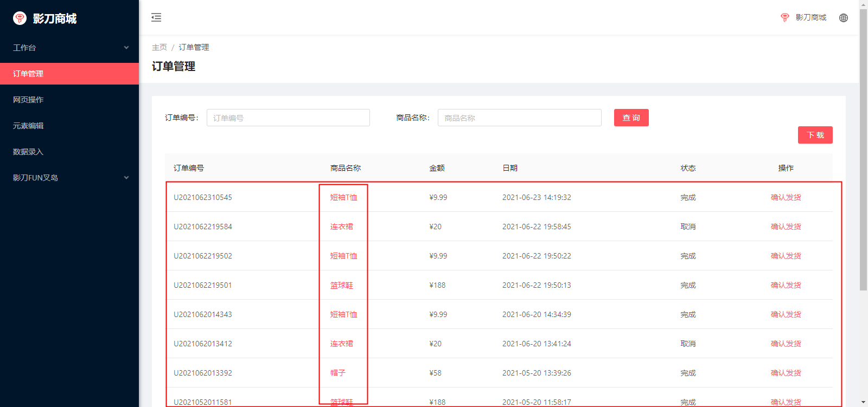This screenshot has height=407, width=868.
Task: Click the 影刀商城 user avatar icon top right
Action: tap(784, 18)
